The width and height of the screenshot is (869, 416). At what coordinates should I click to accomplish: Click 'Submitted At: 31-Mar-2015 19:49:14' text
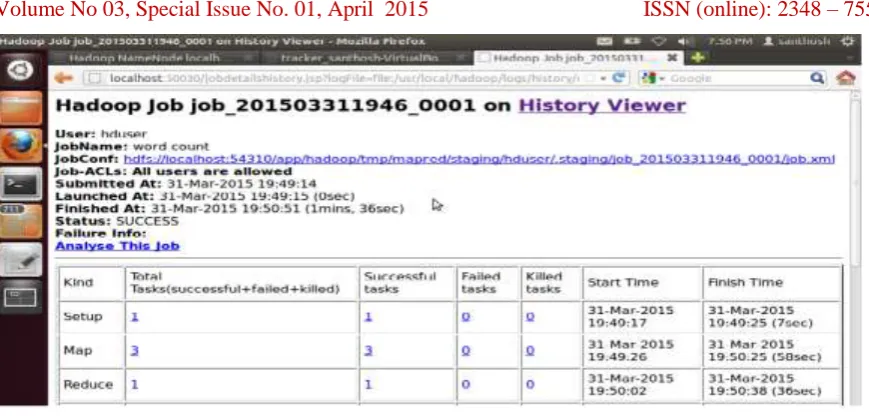click(186, 184)
